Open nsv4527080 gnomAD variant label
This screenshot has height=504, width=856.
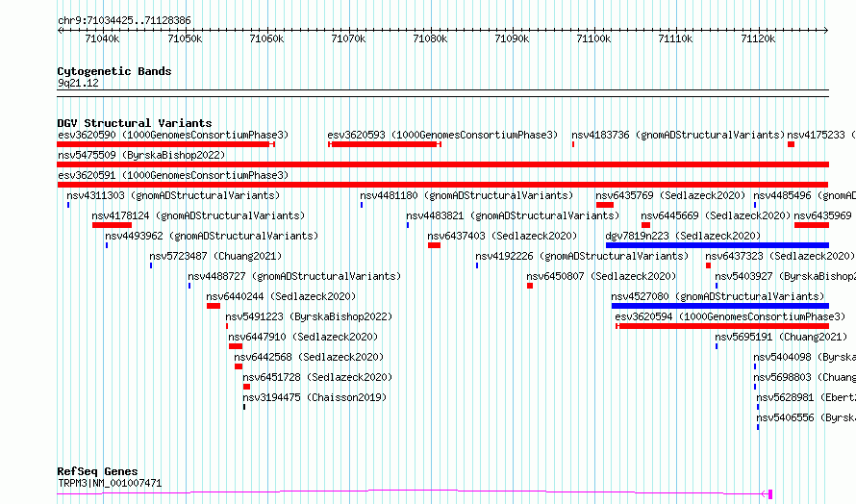point(718,296)
